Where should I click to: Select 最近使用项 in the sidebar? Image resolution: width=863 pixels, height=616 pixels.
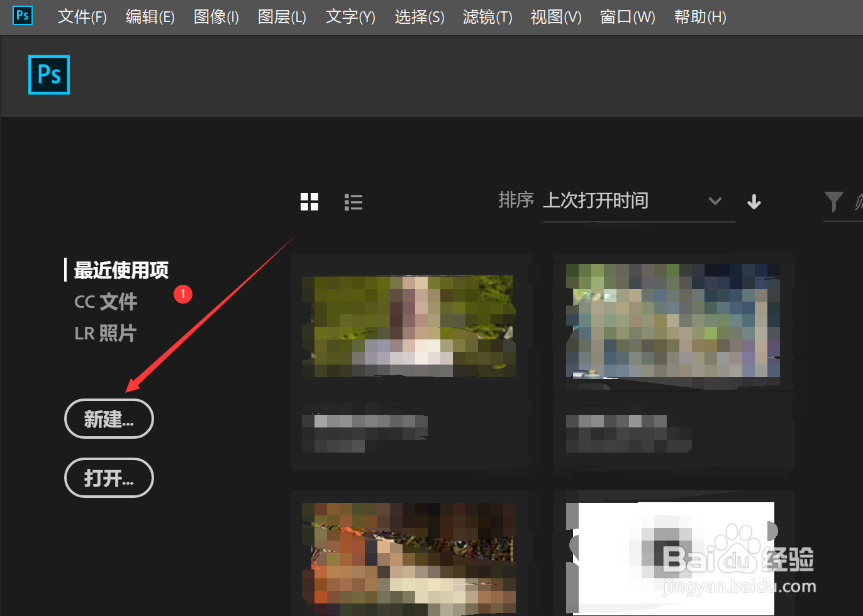point(120,270)
